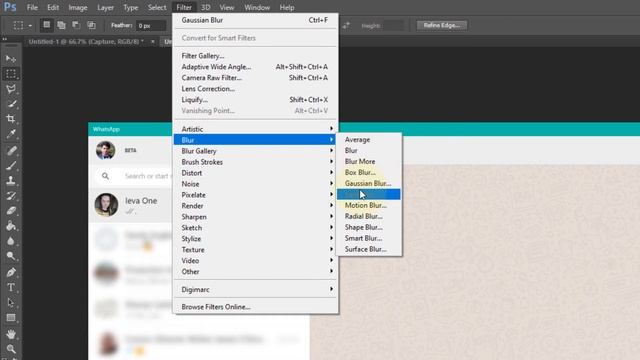Screen dimensions: 640x360
Task: Open the Image menu
Action: [x=78, y=7]
